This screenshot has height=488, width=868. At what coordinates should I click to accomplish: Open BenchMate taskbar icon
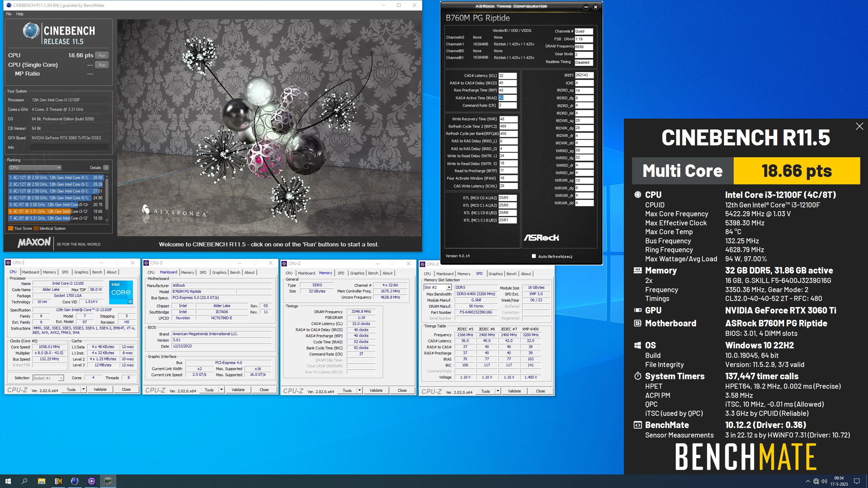pyautogui.click(x=58, y=481)
